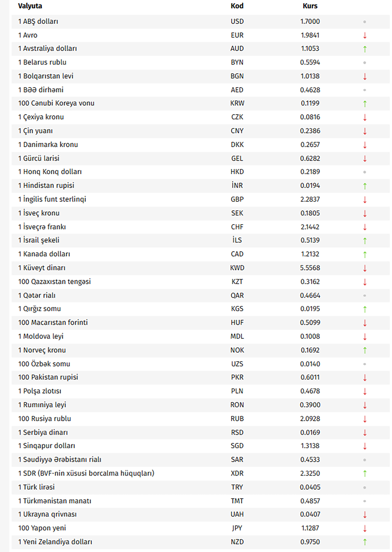Screen dimensions: 392x552
Task: Click the green up arrow for NZD
Action: tap(365, 542)
